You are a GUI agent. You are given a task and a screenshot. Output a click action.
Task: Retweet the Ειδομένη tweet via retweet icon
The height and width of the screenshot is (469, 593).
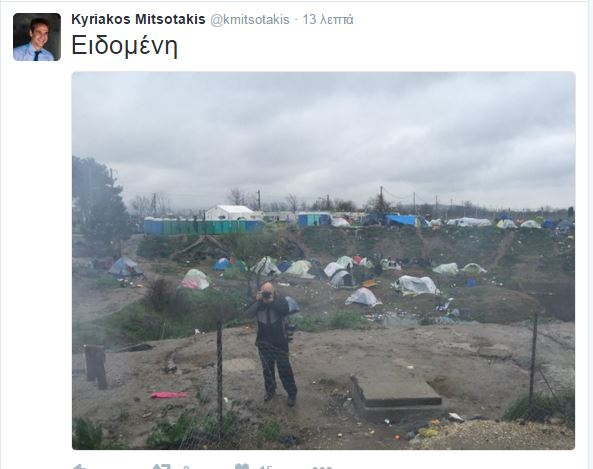click(x=161, y=467)
